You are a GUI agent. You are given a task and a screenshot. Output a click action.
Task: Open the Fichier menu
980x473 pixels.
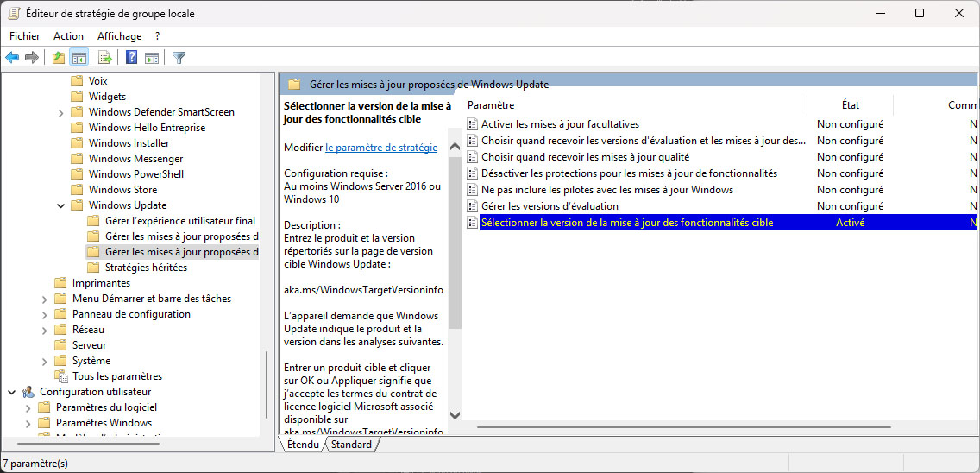tap(25, 36)
